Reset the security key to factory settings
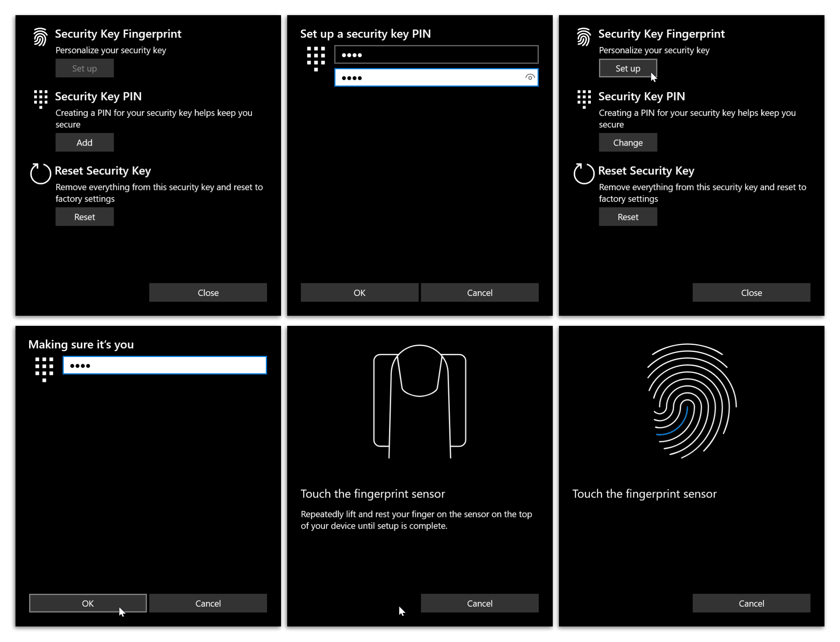The image size is (840, 642). (85, 216)
